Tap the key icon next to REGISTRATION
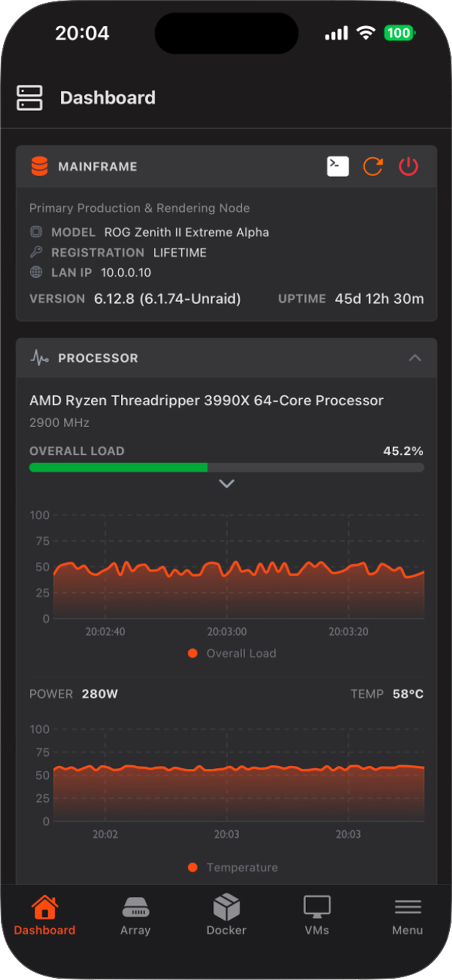 click(36, 252)
